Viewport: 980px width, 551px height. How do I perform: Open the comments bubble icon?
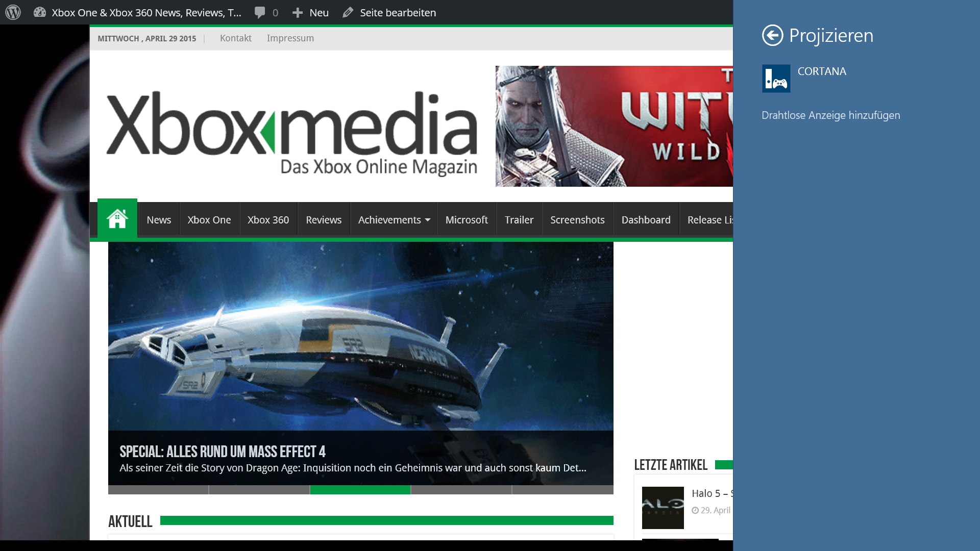260,13
